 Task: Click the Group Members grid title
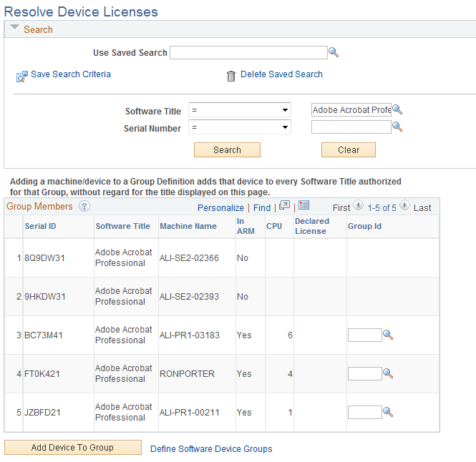point(39,206)
